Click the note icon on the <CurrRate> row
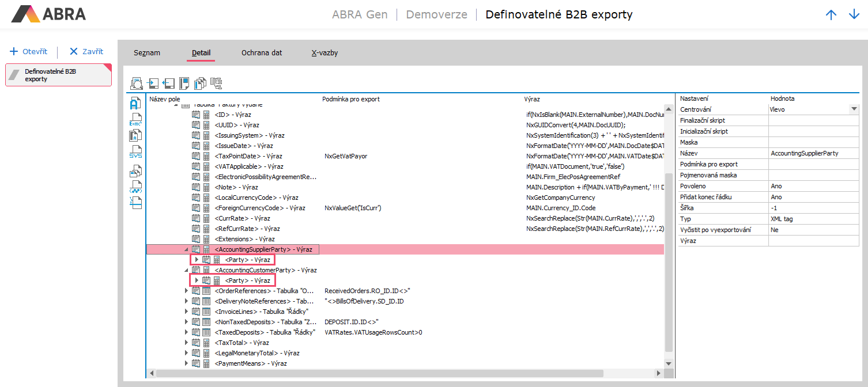Screen dimensions: 868x387 [x=196, y=218]
